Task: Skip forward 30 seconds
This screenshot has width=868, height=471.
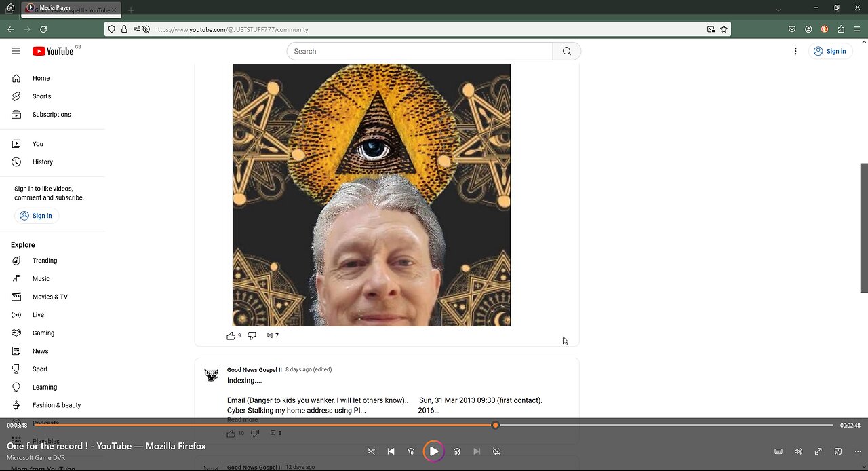Action: (457, 451)
